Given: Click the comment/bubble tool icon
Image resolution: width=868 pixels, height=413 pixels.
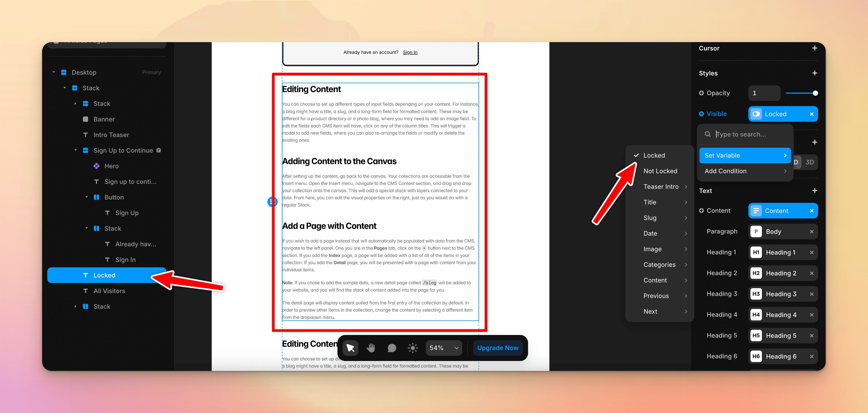Looking at the screenshot, I should (390, 348).
